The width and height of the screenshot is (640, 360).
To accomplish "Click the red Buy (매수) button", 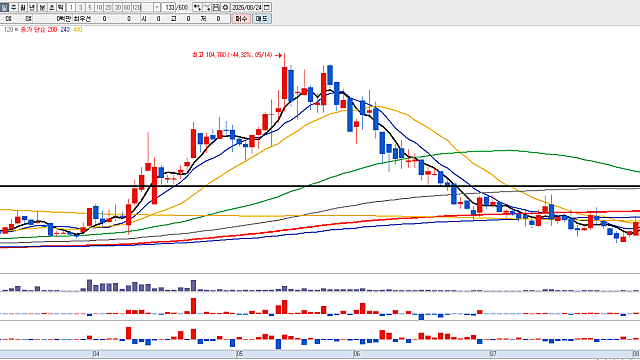I will click(242, 18).
